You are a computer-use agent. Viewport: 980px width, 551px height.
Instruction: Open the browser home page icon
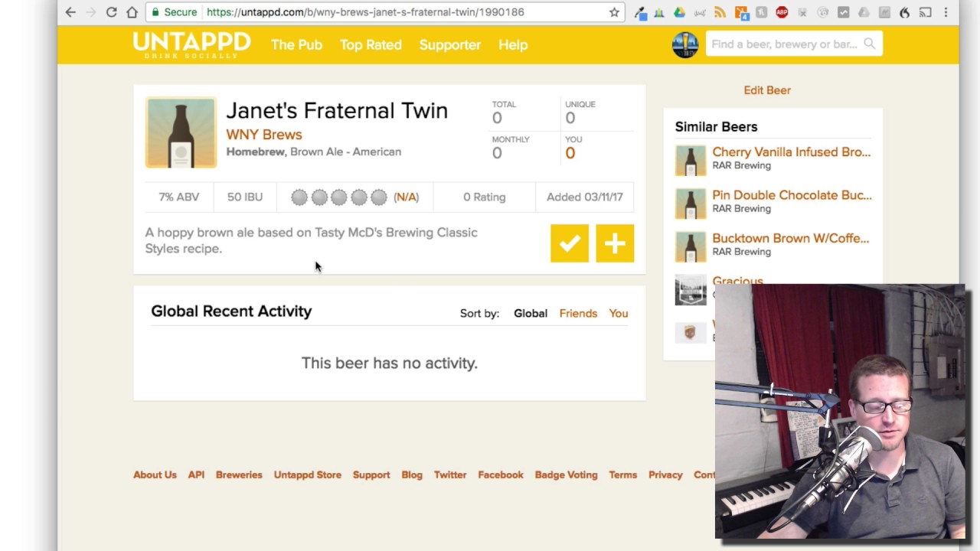point(132,12)
